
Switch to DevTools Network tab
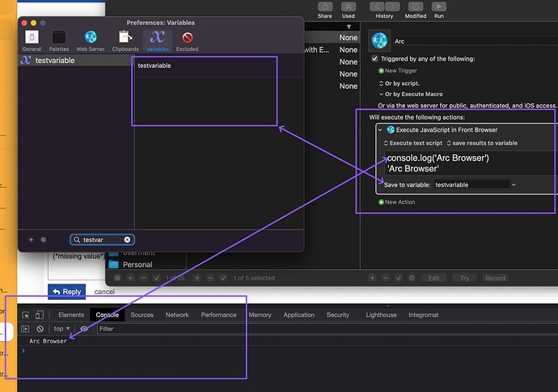pyautogui.click(x=177, y=314)
